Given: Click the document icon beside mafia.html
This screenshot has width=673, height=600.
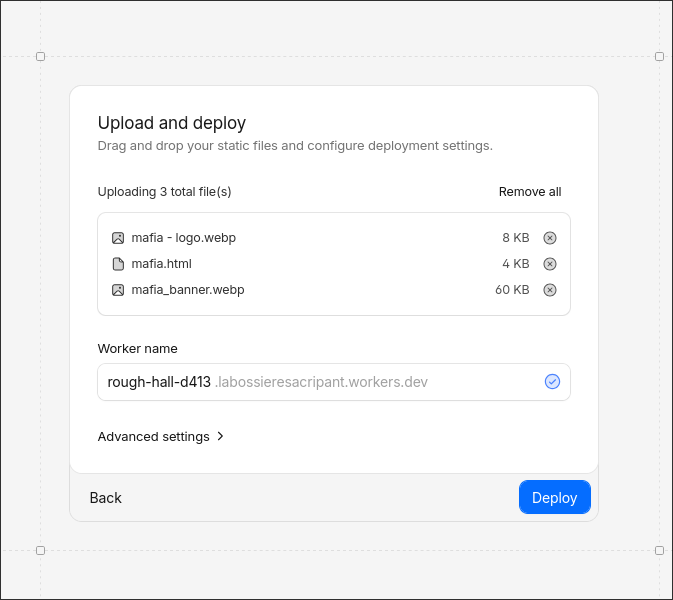Looking at the screenshot, I should (118, 264).
